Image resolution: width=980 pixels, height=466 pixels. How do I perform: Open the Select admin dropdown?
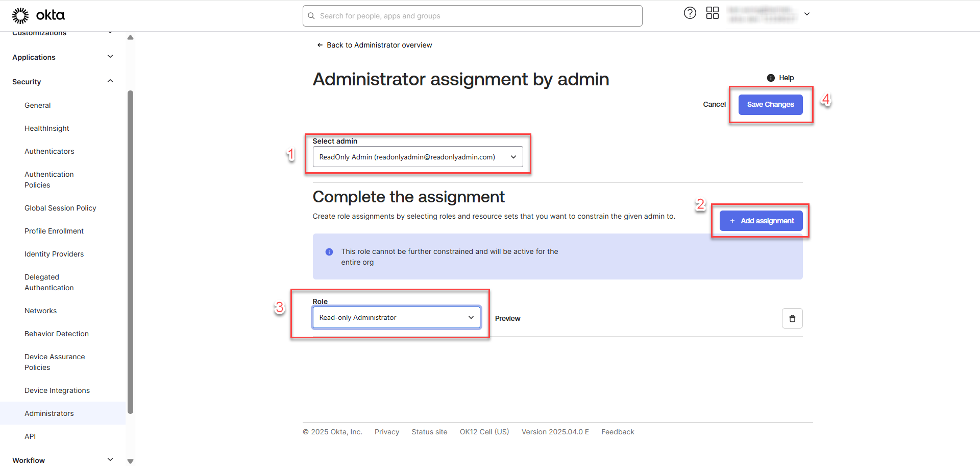(x=418, y=157)
